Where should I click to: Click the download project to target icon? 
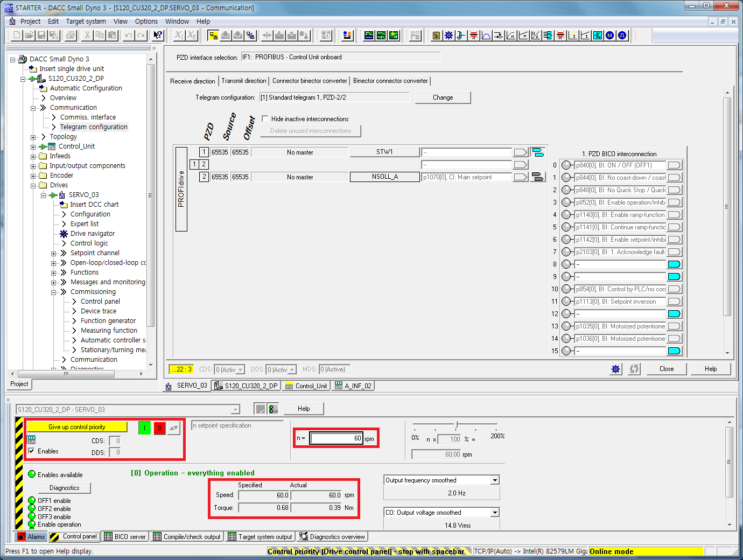click(x=226, y=36)
